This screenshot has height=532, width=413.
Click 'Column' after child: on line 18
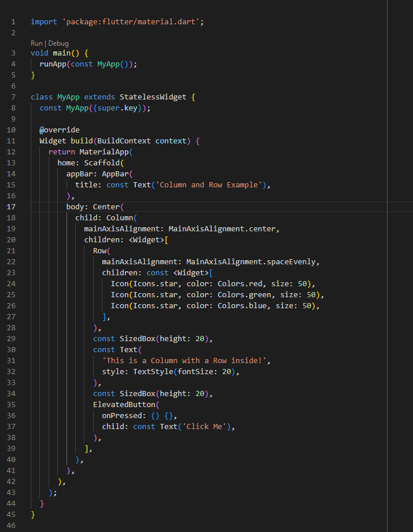120,217
